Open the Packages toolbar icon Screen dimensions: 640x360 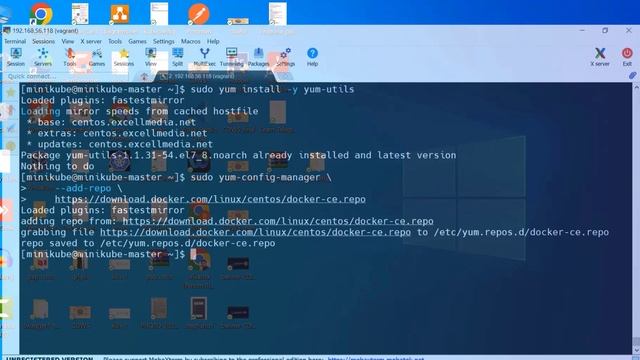(x=258, y=57)
